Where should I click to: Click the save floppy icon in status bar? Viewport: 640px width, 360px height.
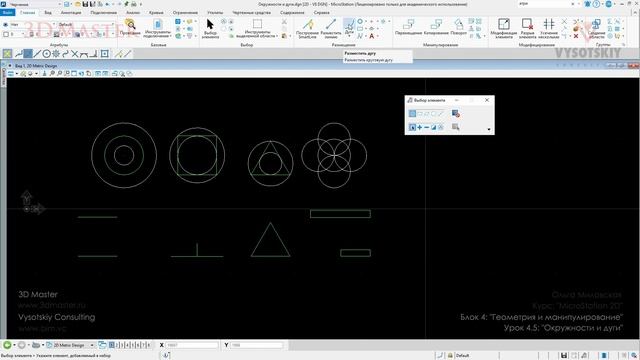(564, 356)
